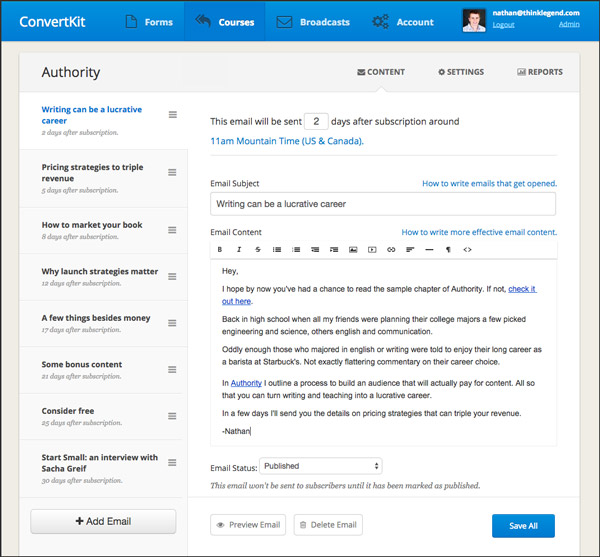The height and width of the screenshot is (557, 600).
Task: Apply strikethrough formatting in the editor toolbar
Action: coord(257,249)
